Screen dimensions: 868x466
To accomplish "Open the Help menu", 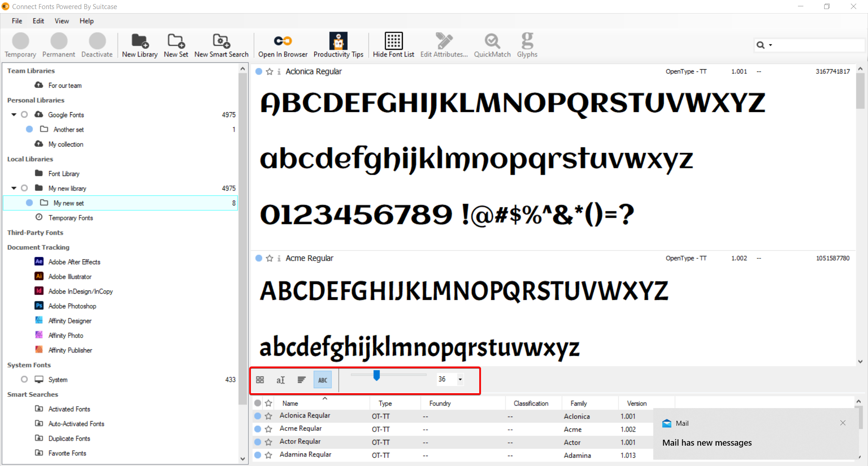I will click(x=86, y=21).
